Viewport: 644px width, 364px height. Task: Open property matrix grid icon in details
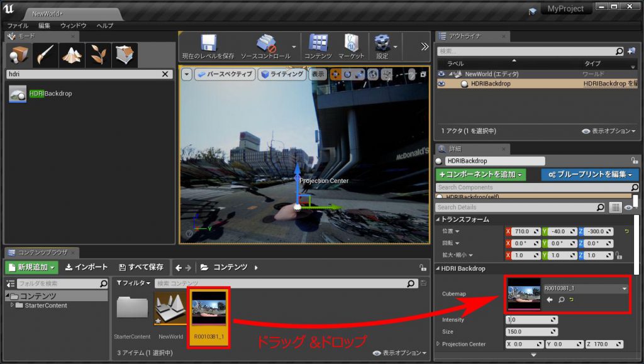click(615, 207)
